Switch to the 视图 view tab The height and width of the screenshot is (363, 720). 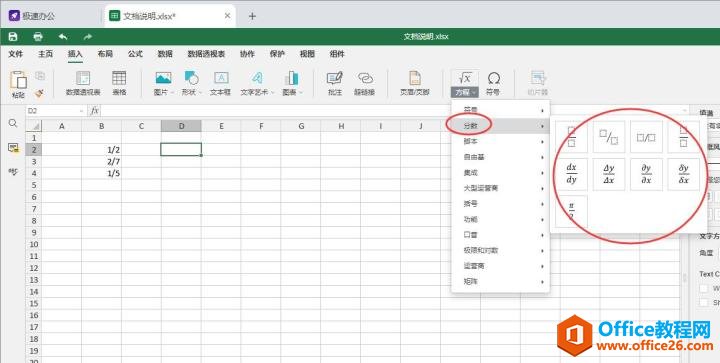[308, 54]
